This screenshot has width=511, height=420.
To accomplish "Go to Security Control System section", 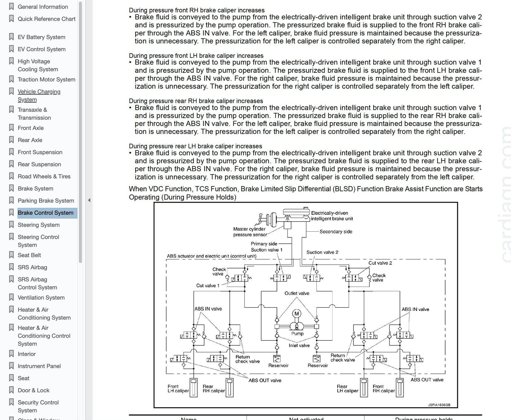I will [x=38, y=406].
